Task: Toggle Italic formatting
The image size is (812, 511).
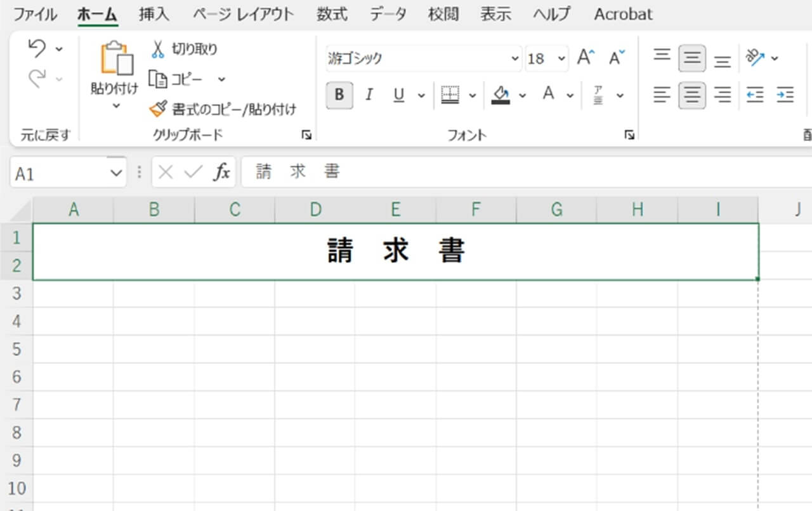Action: point(369,95)
